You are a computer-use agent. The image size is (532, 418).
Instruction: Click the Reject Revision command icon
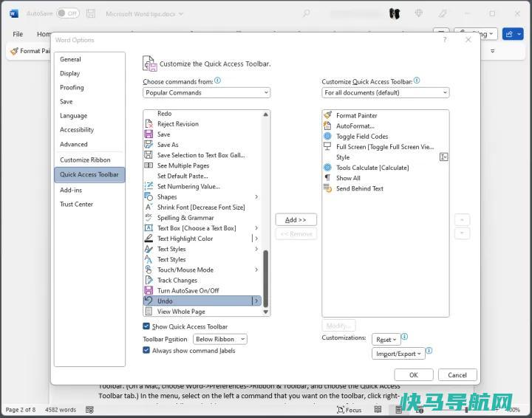[x=149, y=124]
